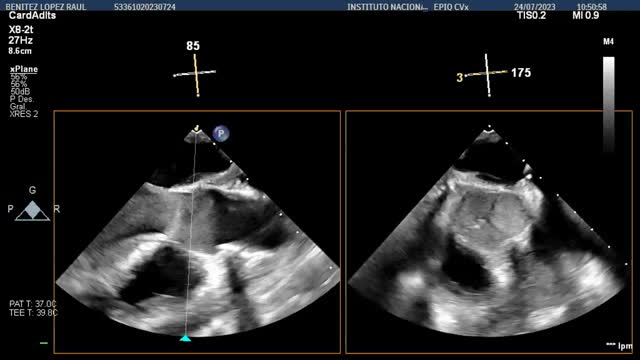Select the 175 degree plane angle indicator
Image resolution: width=640 pixels, height=360 pixels.
(521, 73)
